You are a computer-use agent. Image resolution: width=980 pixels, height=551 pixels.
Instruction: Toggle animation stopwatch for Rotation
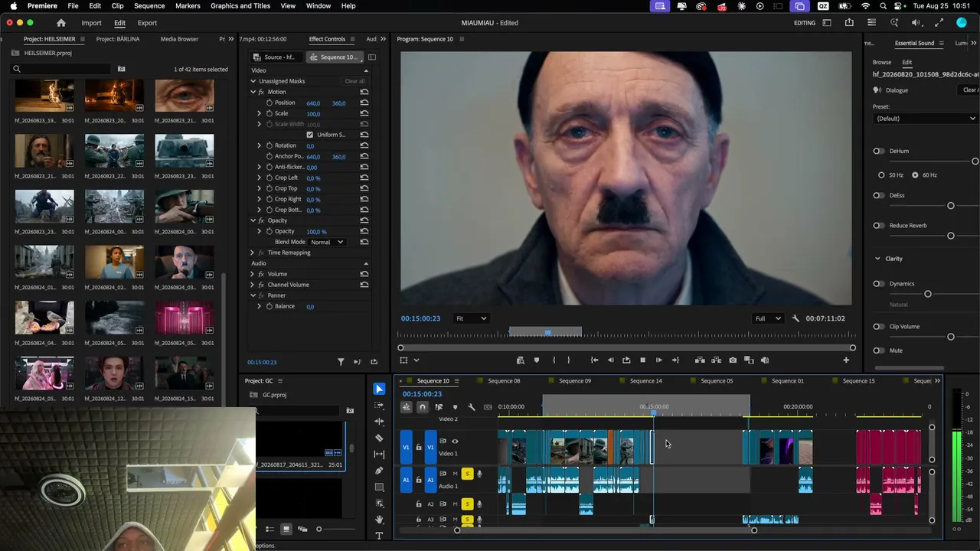(269, 145)
